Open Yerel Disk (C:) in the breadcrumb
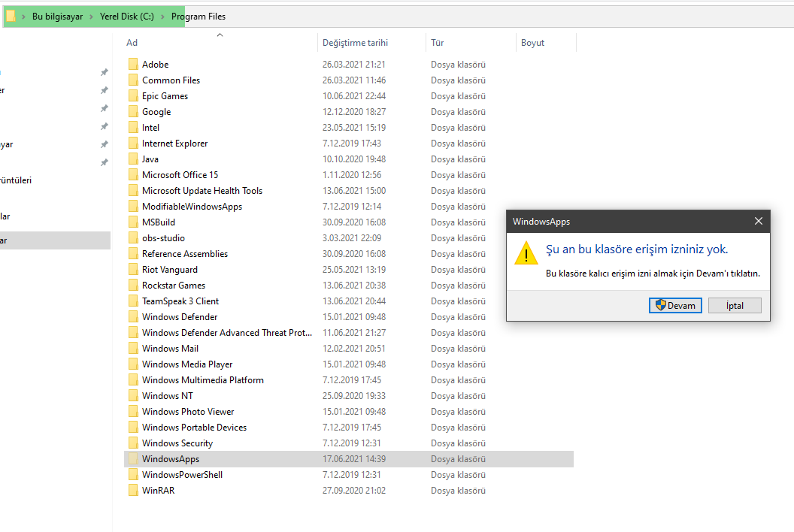794x532 pixels. click(126, 17)
